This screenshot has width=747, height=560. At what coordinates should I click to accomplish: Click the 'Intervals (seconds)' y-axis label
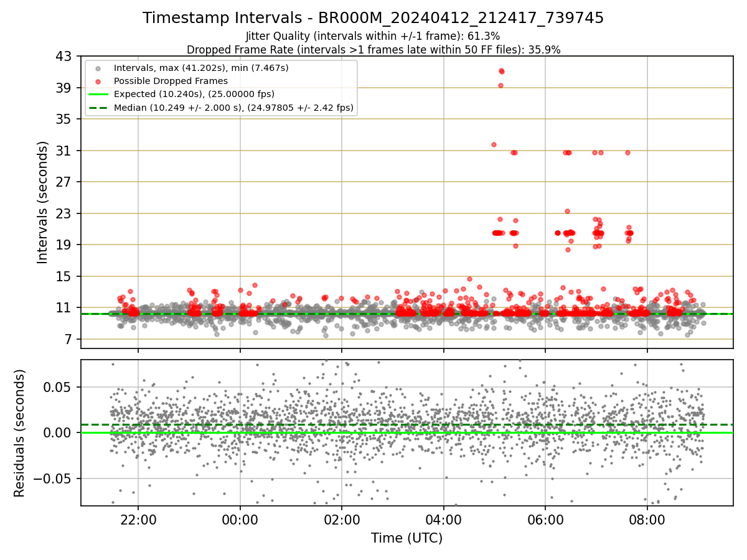(42, 202)
